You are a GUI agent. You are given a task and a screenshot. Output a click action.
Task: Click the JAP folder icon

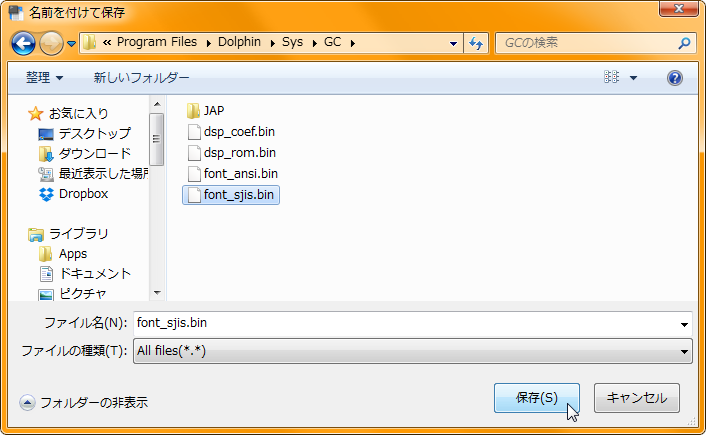click(193, 111)
